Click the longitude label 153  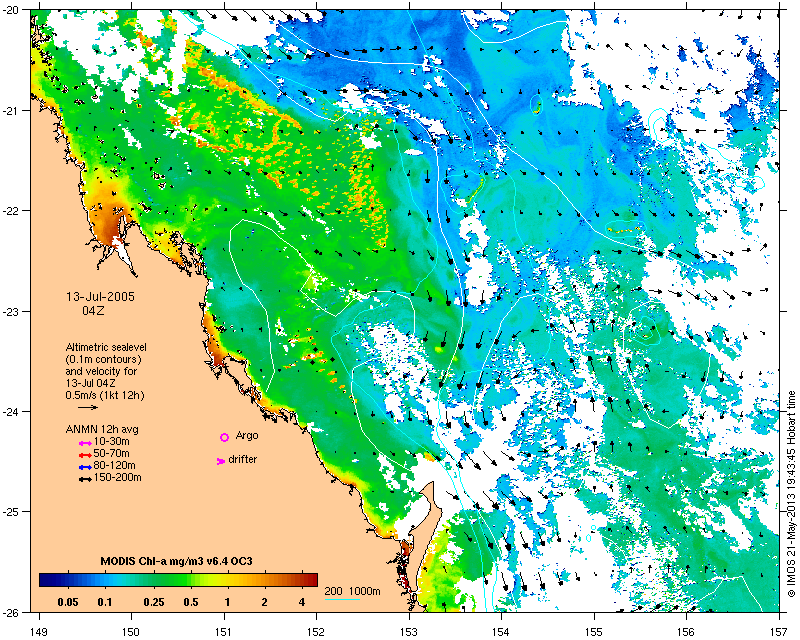pos(409,632)
